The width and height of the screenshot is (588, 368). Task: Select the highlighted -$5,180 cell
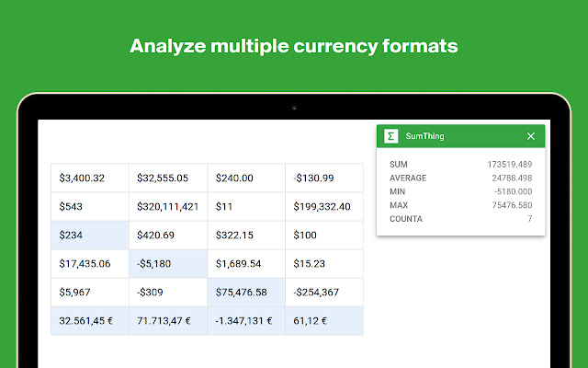(x=168, y=263)
